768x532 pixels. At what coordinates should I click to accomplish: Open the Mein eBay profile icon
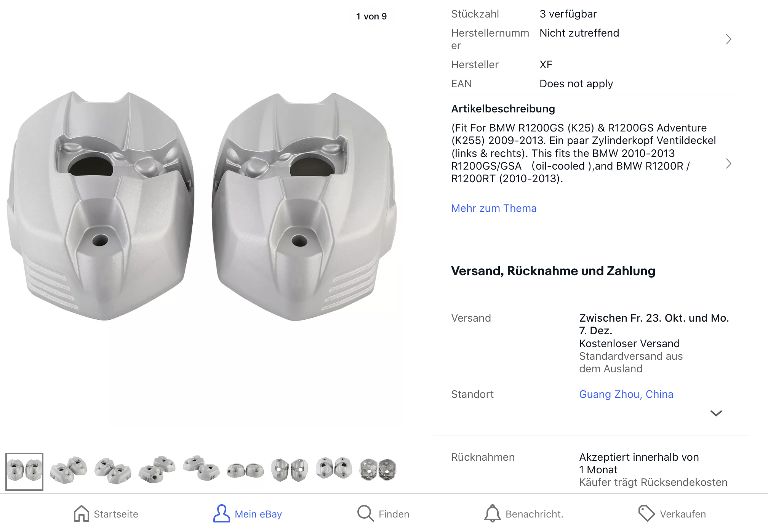(x=221, y=514)
